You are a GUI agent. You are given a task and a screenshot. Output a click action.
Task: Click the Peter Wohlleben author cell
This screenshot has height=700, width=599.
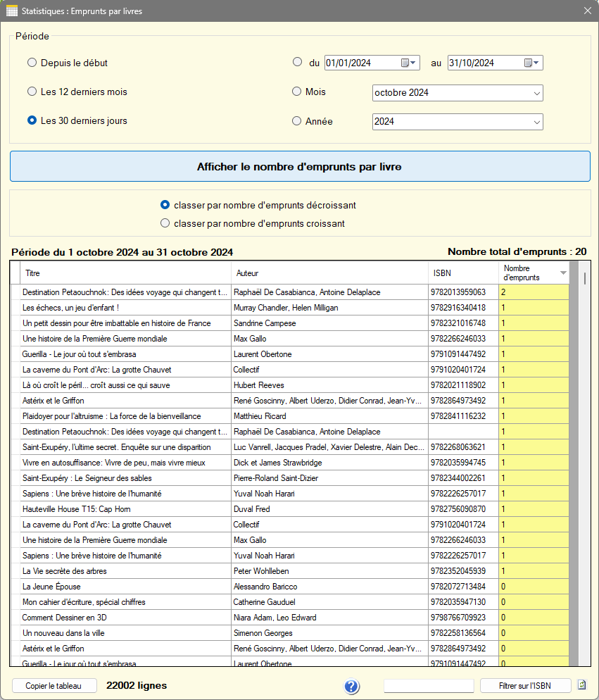(329, 571)
